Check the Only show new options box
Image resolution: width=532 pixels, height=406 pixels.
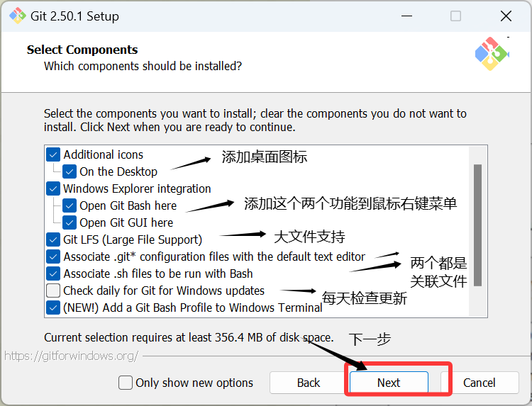pyautogui.click(x=126, y=383)
